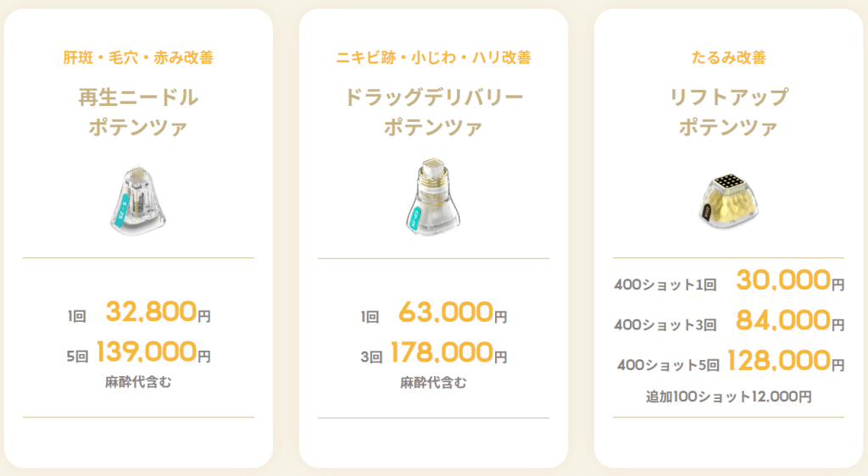Click 麻酔代含む under ドラッグデリバリー prices

point(433,383)
